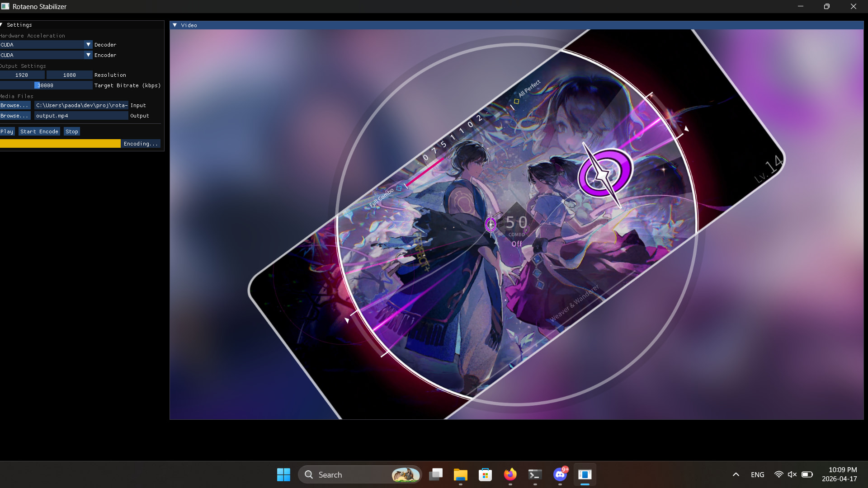This screenshot has height=488, width=868.
Task: Click the Resolution label
Action: pyautogui.click(x=110, y=75)
